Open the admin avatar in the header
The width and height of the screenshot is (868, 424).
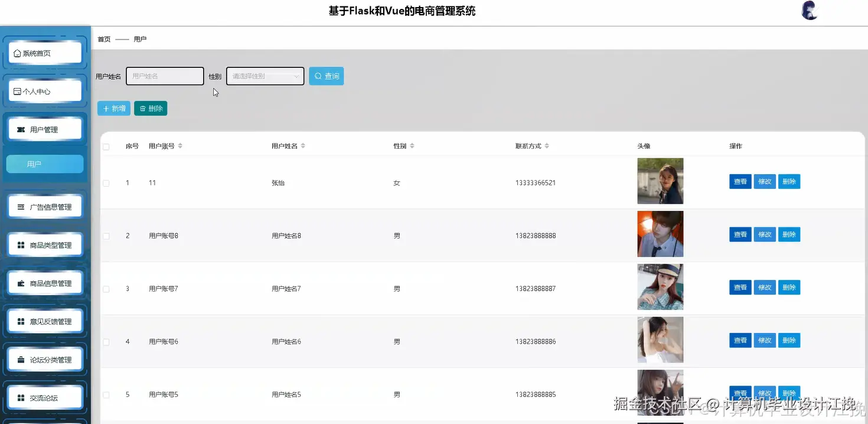click(x=809, y=11)
